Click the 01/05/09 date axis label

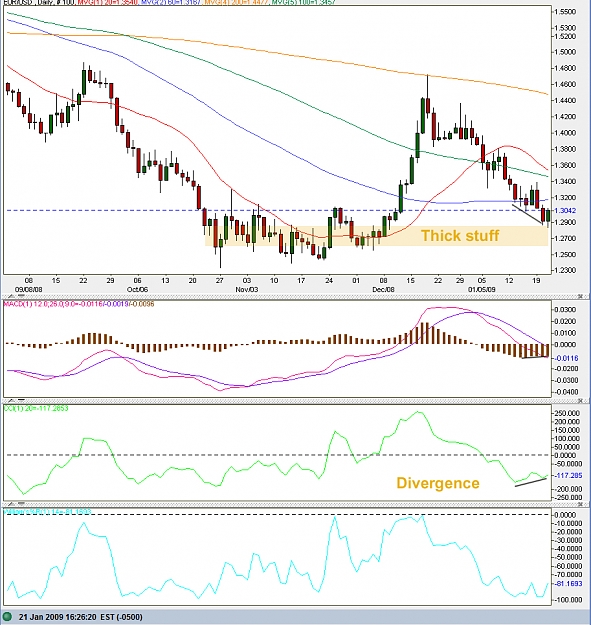tap(482, 289)
